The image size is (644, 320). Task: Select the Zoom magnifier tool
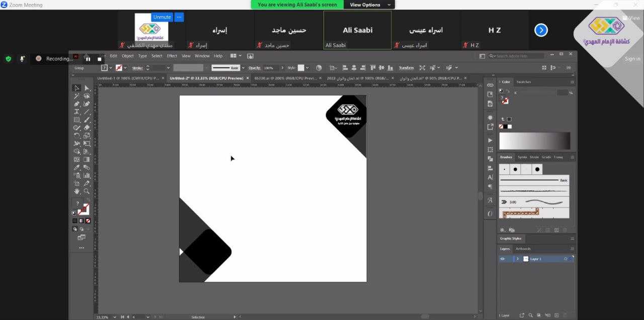87,191
